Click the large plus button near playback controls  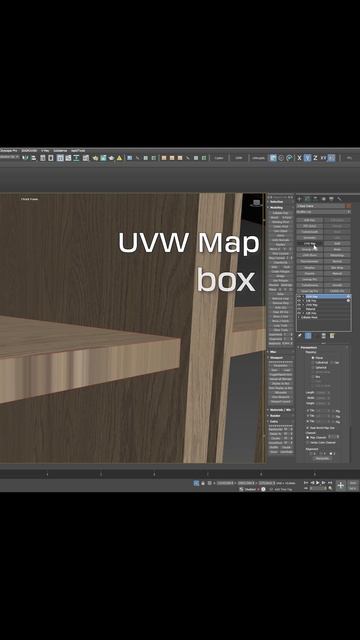[340, 485]
